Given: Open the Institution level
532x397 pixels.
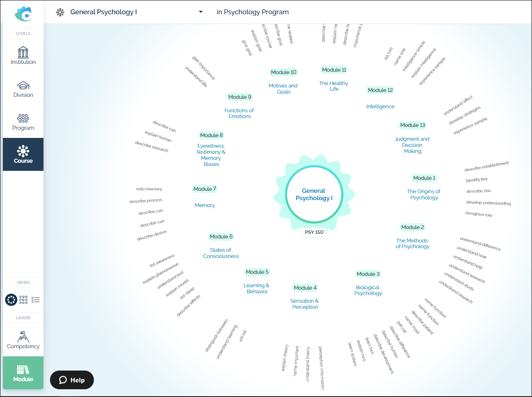Looking at the screenshot, I should (x=23, y=56).
